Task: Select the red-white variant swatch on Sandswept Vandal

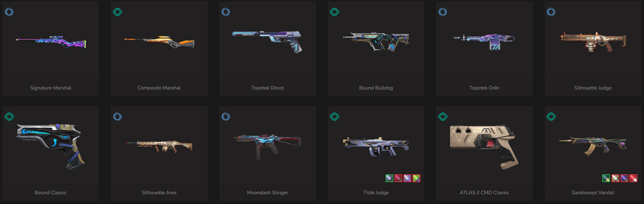Action: tap(633, 178)
